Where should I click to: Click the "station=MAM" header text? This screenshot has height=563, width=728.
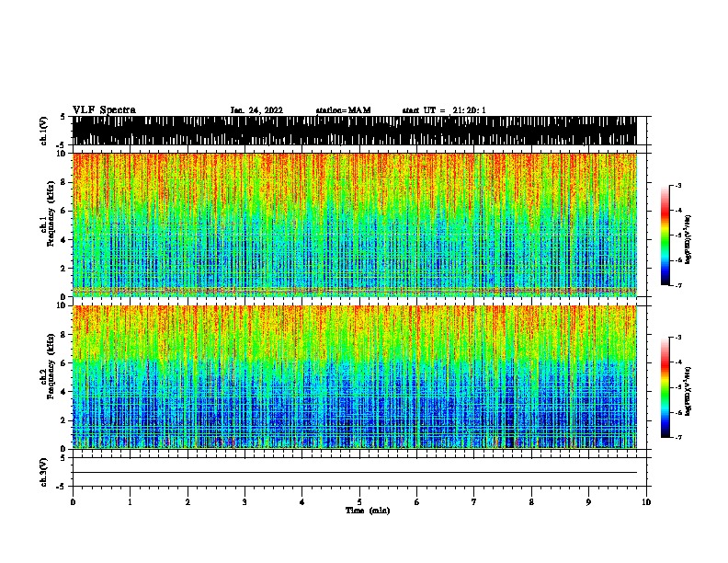click(x=343, y=110)
